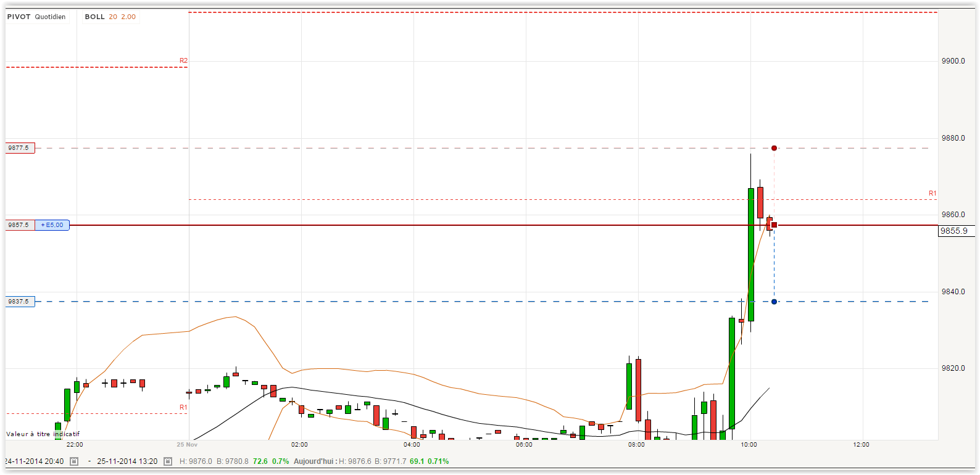Open calendar icon beside end date 25-11-2014 13:20
The height and width of the screenshot is (475, 980).
[x=168, y=461]
